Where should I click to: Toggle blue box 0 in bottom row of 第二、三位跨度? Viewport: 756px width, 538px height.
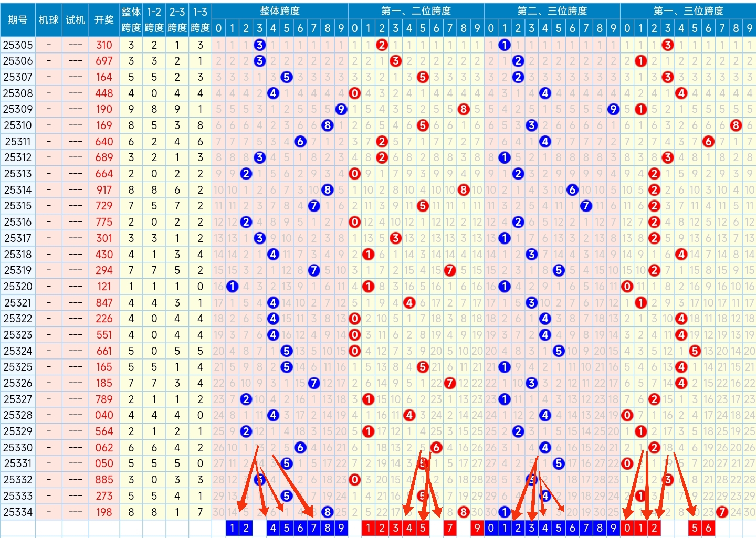pyautogui.click(x=491, y=528)
